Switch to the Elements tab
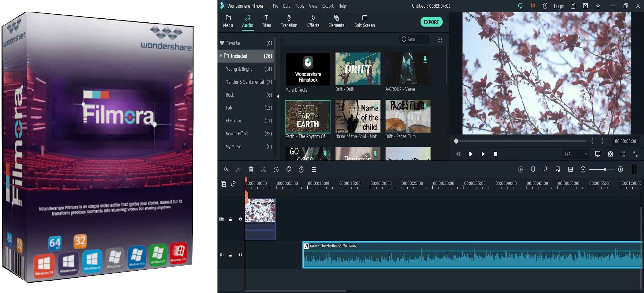 coord(336,22)
